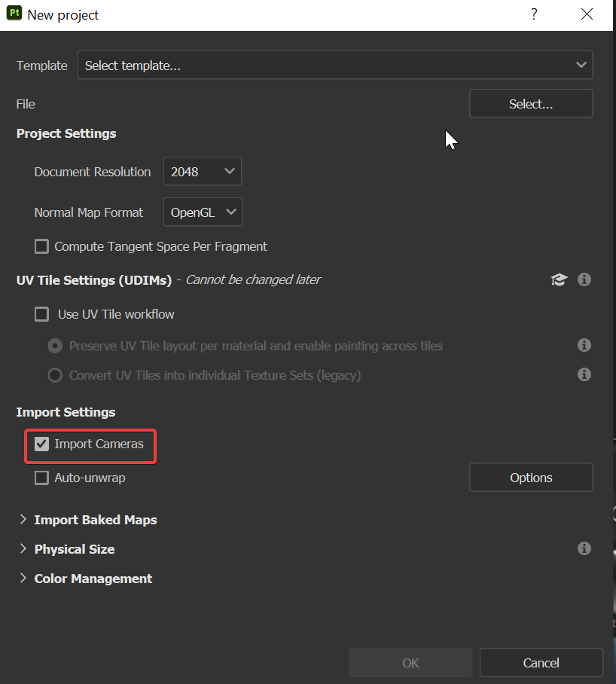Change the Normal Map Format dropdown

pyautogui.click(x=203, y=212)
